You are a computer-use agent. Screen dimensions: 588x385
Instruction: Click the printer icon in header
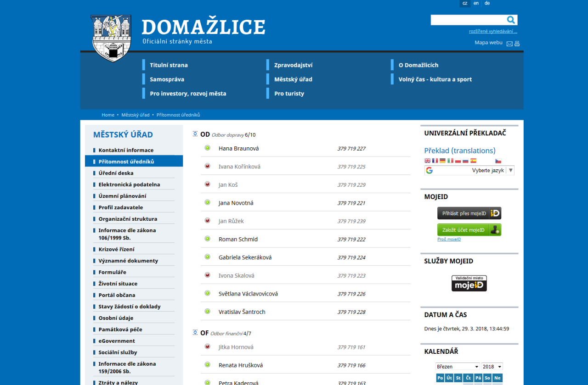click(x=517, y=44)
